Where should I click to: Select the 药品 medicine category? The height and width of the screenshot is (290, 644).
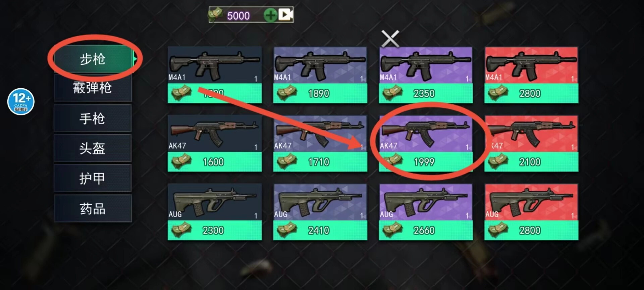click(93, 208)
